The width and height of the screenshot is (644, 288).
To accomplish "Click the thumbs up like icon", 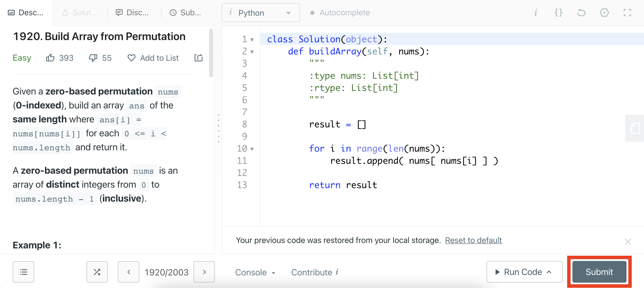I will [50, 58].
